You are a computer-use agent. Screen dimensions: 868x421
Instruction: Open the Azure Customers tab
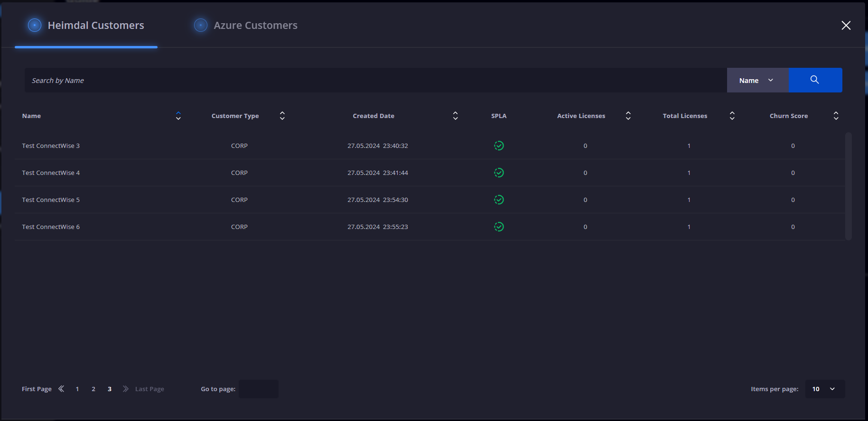[246, 25]
